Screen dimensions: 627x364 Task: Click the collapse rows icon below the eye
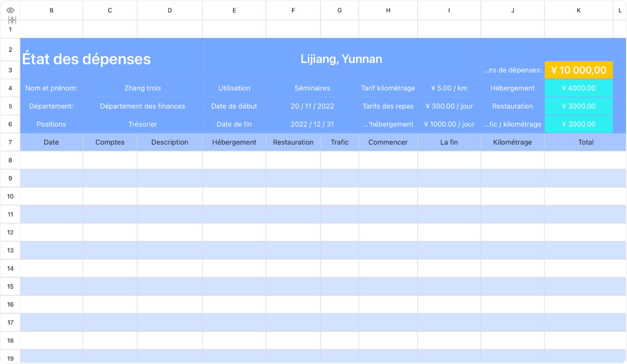tap(12, 20)
